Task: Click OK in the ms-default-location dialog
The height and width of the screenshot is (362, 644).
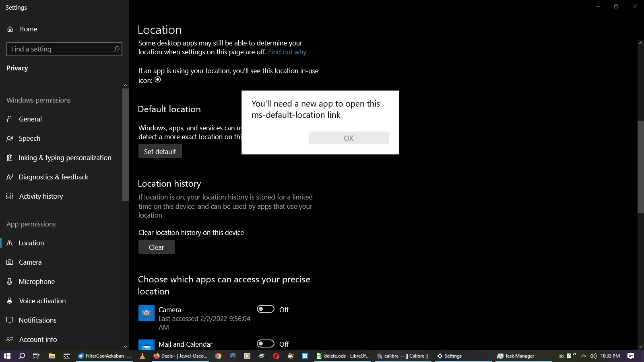Action: [349, 138]
